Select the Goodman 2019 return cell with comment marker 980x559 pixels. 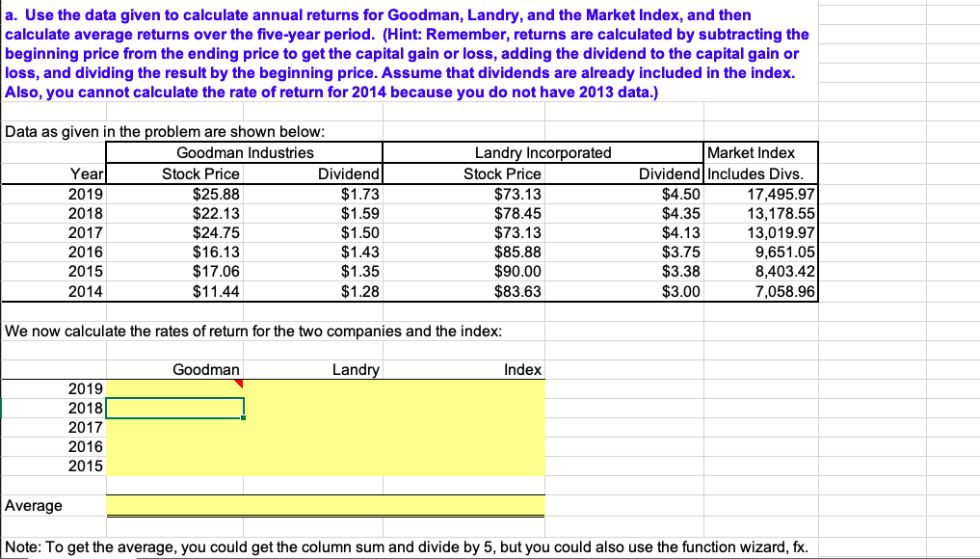coord(175,389)
